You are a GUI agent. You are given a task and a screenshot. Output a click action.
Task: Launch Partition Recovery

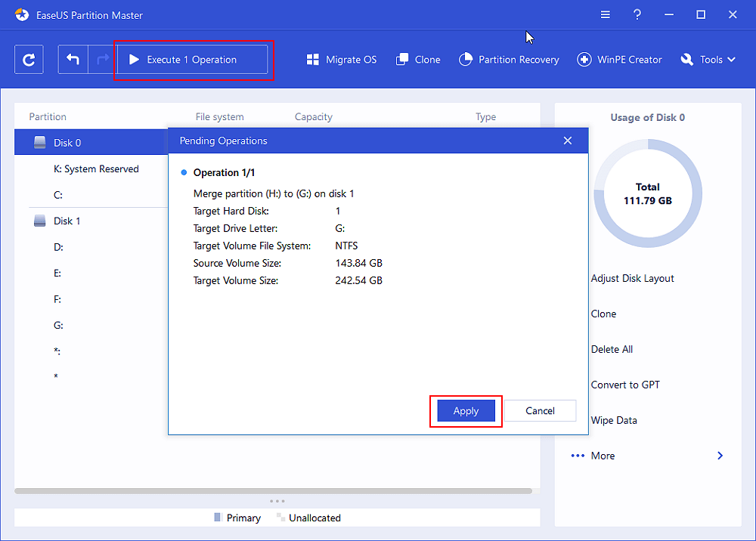tap(509, 60)
